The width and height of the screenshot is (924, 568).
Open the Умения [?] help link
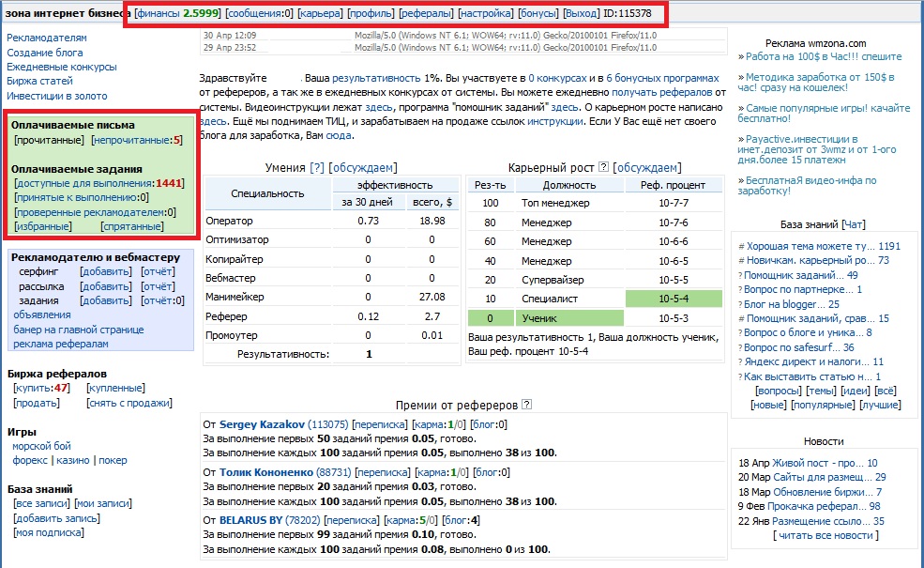tap(316, 168)
